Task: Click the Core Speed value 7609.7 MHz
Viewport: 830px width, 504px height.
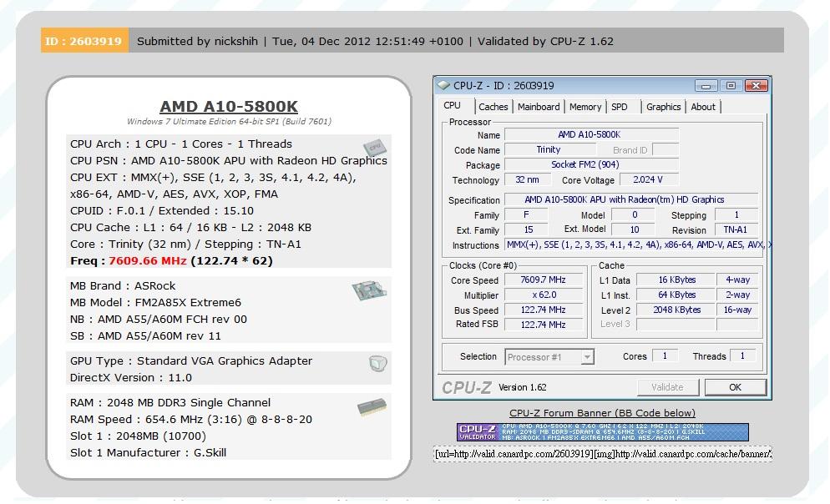Action: tap(543, 280)
